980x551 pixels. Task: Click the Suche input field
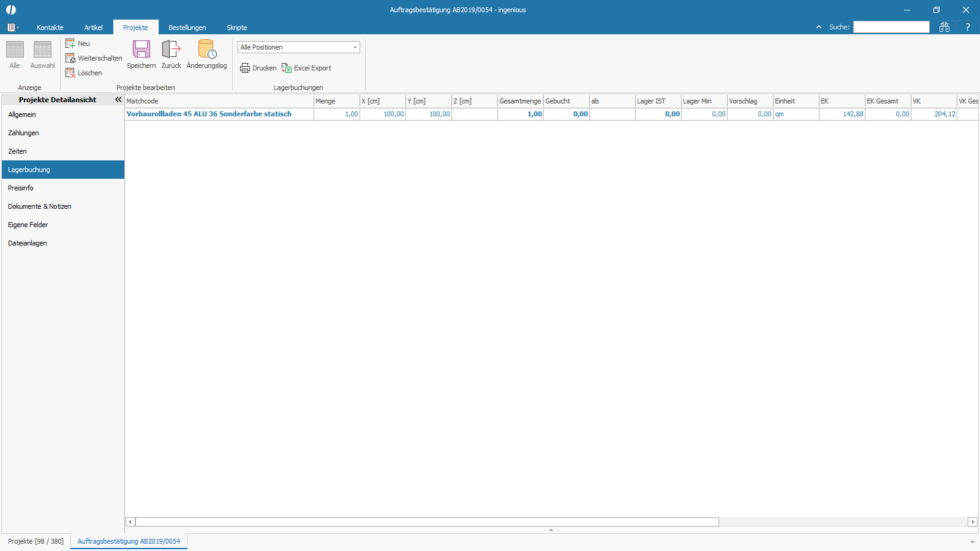891,27
